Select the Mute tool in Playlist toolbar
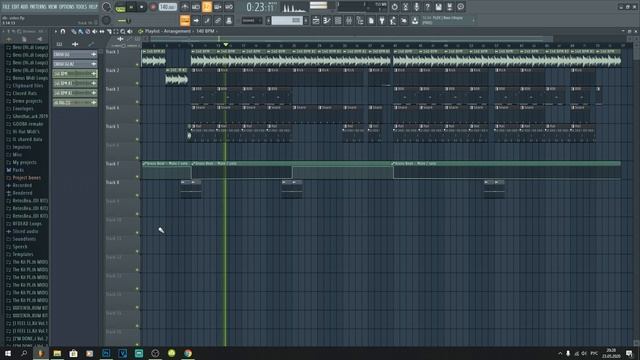Screen dimensions: 640x360 pyautogui.click(x=94, y=31)
